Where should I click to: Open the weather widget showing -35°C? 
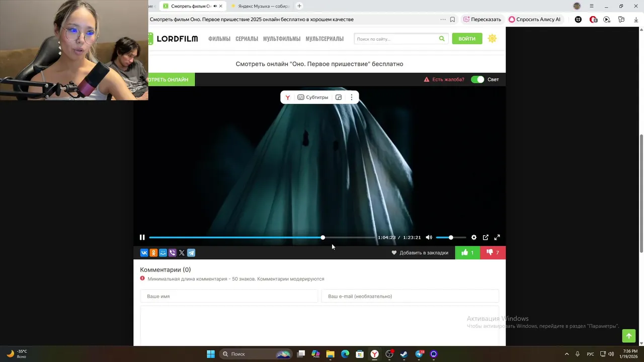point(17,354)
